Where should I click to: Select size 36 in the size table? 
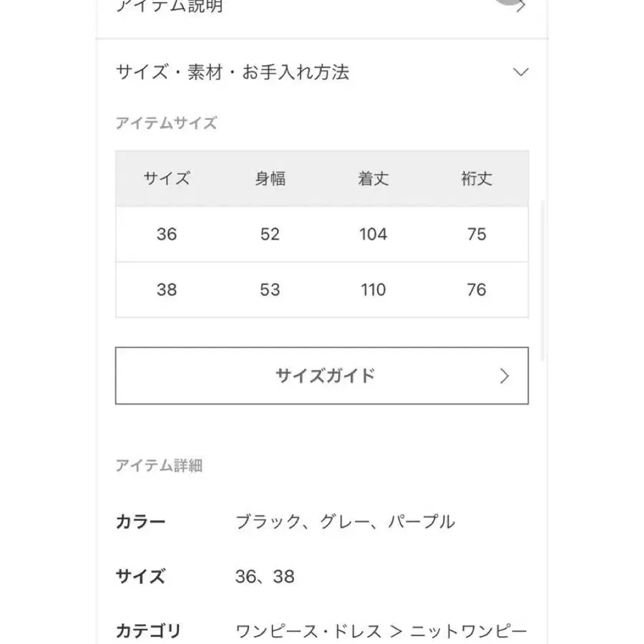(166, 234)
